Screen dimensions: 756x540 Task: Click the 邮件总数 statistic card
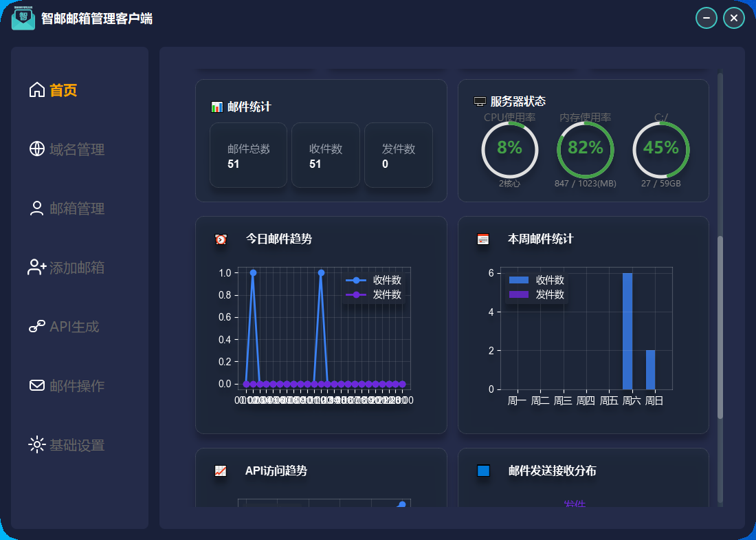[248, 155]
